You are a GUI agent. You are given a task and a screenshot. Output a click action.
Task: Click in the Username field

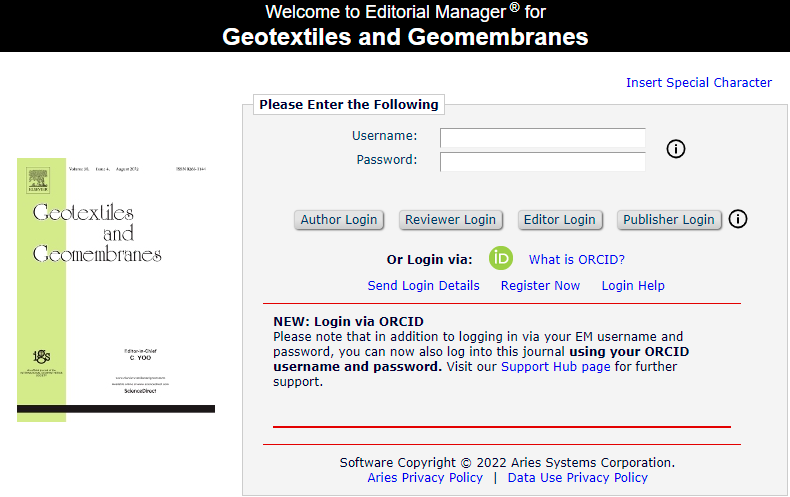[x=542, y=137]
